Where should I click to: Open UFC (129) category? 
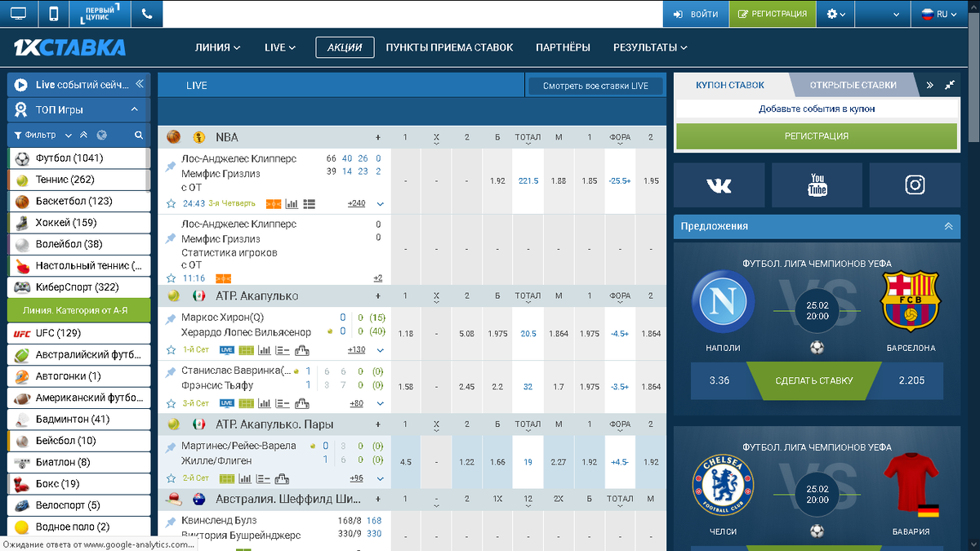pyautogui.click(x=79, y=333)
